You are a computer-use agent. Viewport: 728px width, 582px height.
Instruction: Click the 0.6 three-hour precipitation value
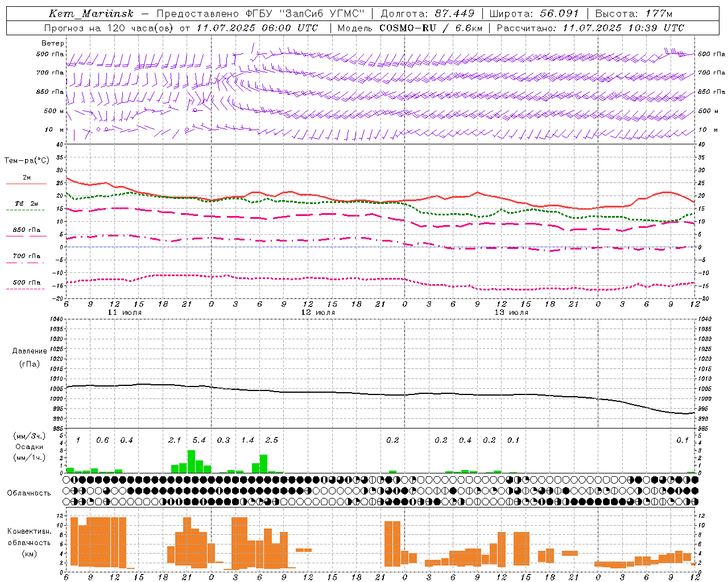[102, 440]
